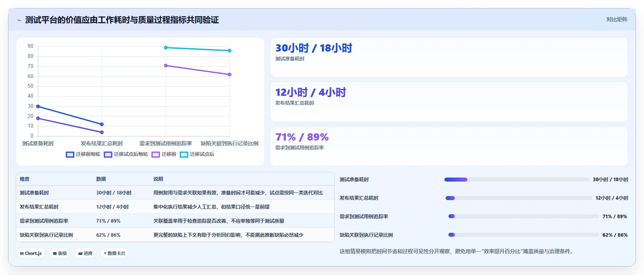644x275 pixels.
Task: Toggle the 迁移前 legend item
Action: coord(164,154)
